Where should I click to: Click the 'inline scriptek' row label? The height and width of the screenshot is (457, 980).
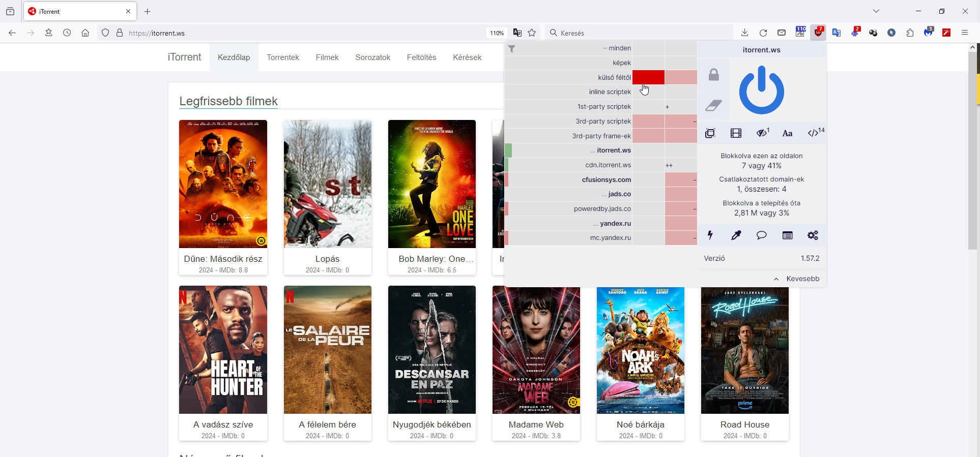(610, 92)
